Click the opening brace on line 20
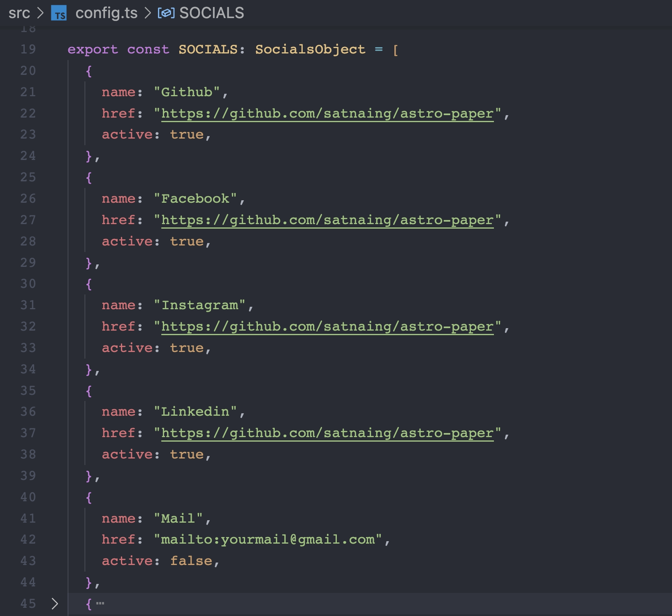This screenshot has height=616, width=672. (x=89, y=71)
